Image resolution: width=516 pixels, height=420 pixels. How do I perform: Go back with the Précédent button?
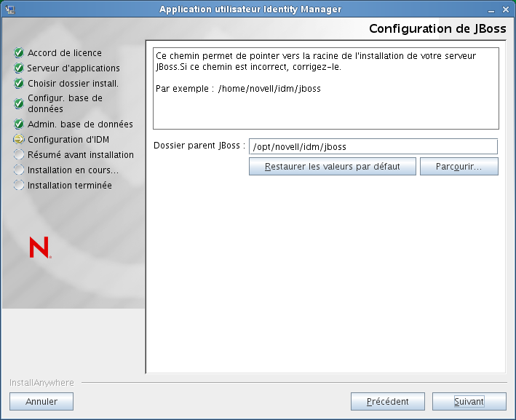387,402
